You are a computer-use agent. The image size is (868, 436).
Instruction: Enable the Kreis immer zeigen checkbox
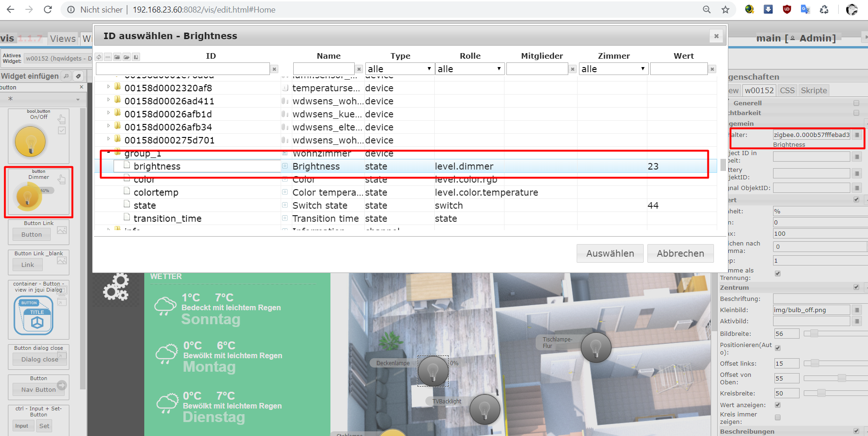coord(778,417)
